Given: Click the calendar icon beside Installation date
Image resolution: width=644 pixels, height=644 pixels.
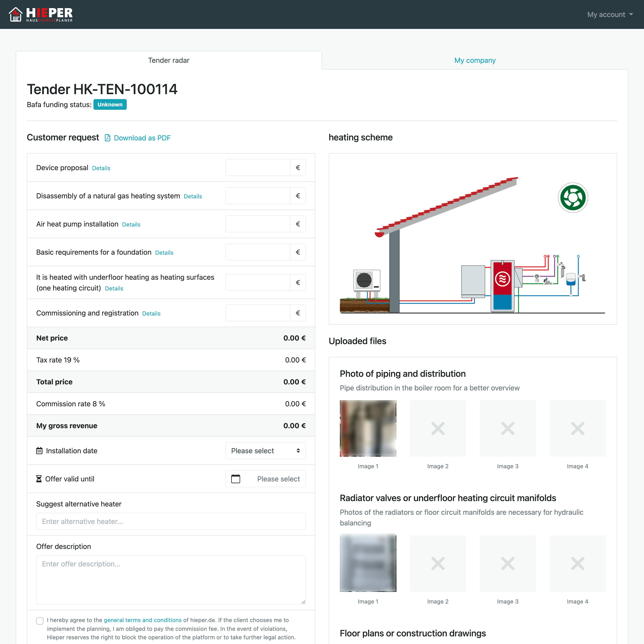Looking at the screenshot, I should [x=39, y=451].
